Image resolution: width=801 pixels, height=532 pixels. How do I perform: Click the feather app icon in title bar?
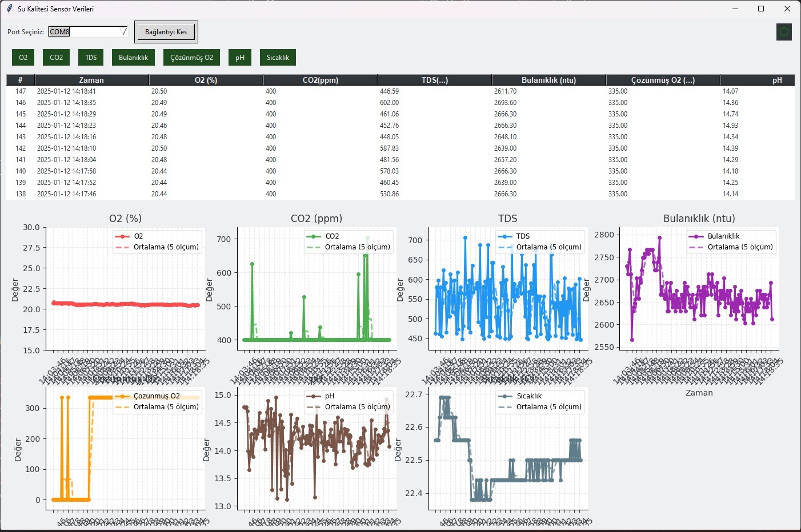[10, 9]
